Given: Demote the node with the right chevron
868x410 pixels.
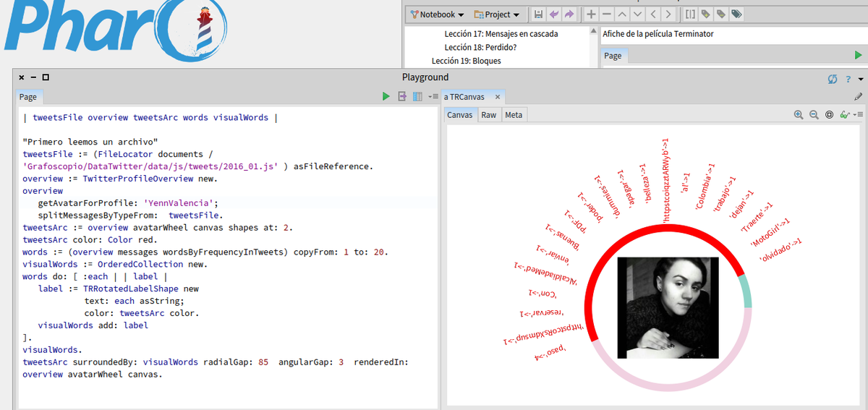Looking at the screenshot, I should [x=668, y=14].
